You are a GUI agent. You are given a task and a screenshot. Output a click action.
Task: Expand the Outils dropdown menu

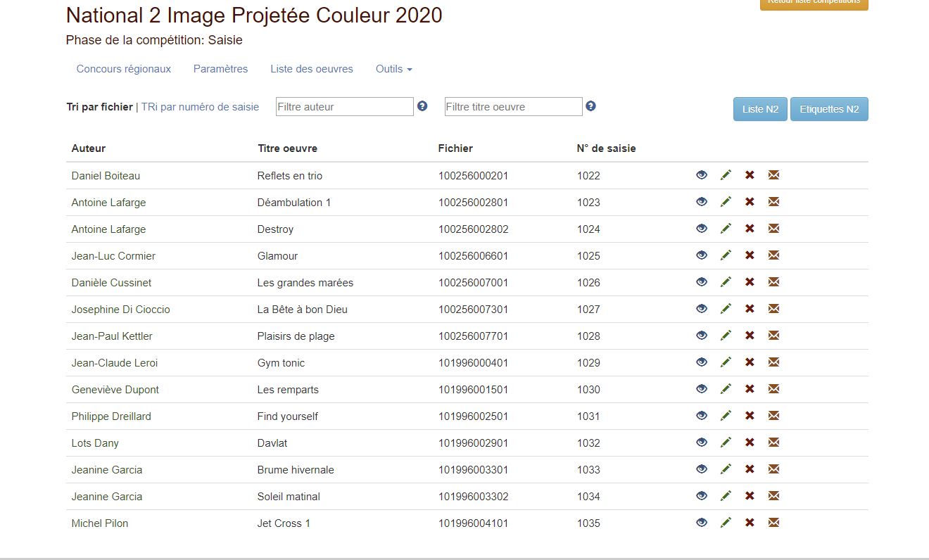click(393, 69)
